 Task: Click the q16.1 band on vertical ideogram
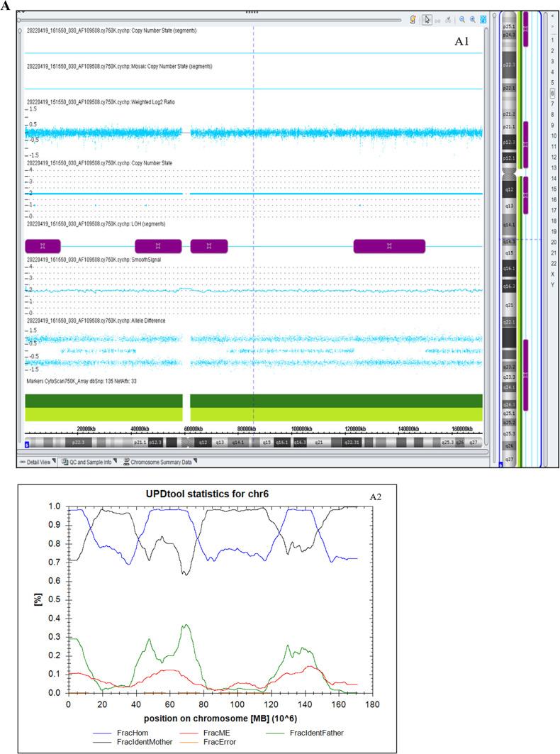click(x=509, y=269)
